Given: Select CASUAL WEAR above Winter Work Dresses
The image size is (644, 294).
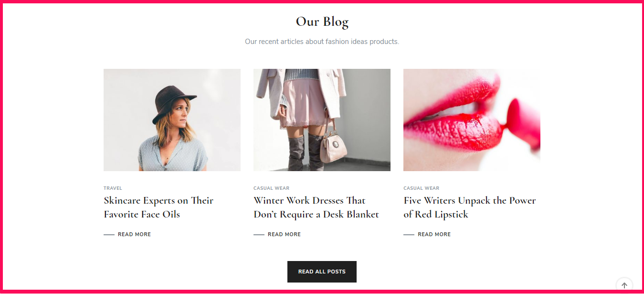Looking at the screenshot, I should coord(271,188).
